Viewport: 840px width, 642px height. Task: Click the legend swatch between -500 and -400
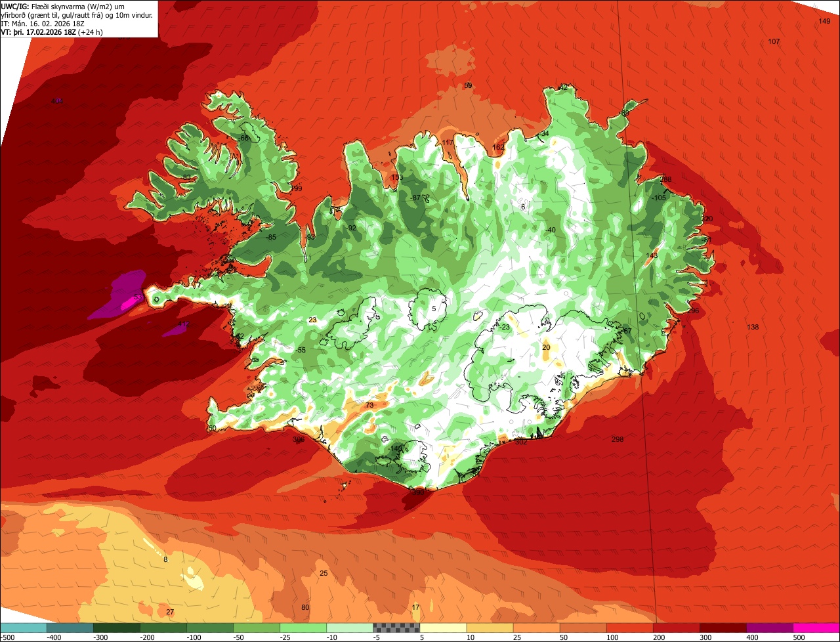coord(24,628)
